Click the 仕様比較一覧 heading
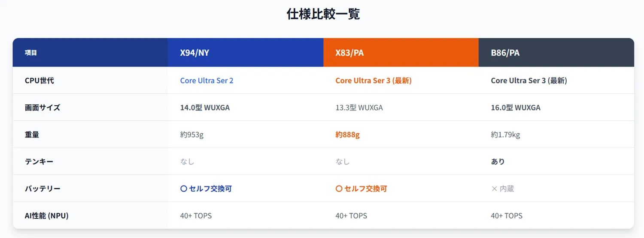644x238 pixels. click(323, 14)
